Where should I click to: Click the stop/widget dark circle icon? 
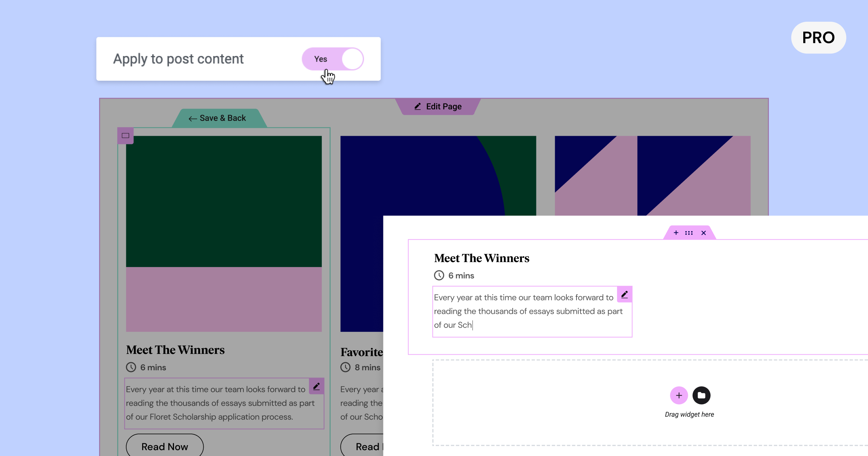point(701,395)
